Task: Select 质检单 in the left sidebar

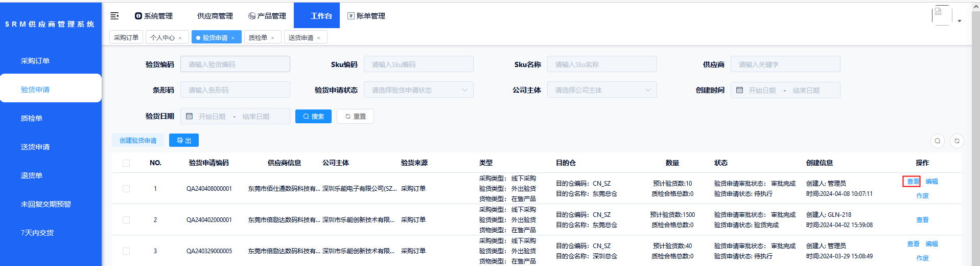Action: (x=32, y=118)
